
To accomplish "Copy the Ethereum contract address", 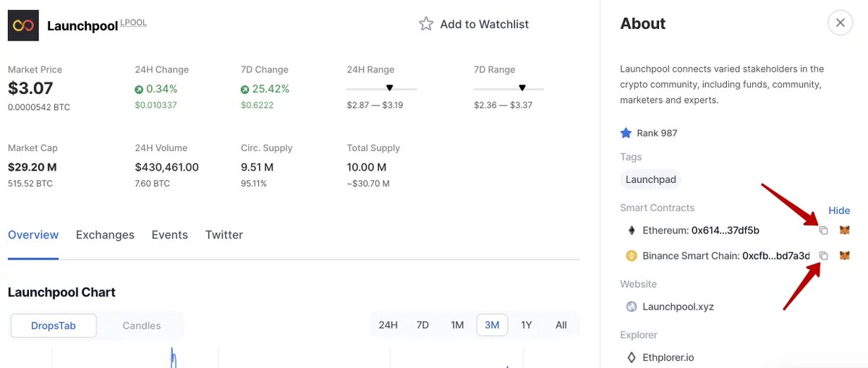I will point(823,231).
